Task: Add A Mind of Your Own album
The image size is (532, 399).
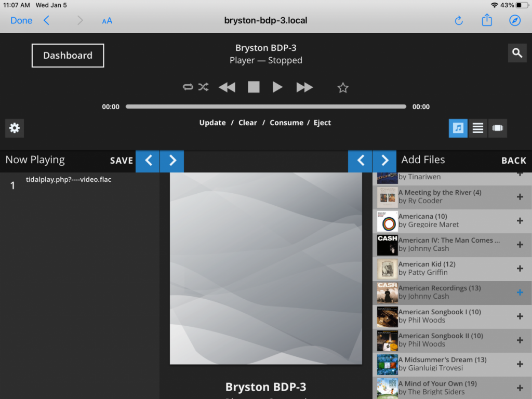Action: 520,388
